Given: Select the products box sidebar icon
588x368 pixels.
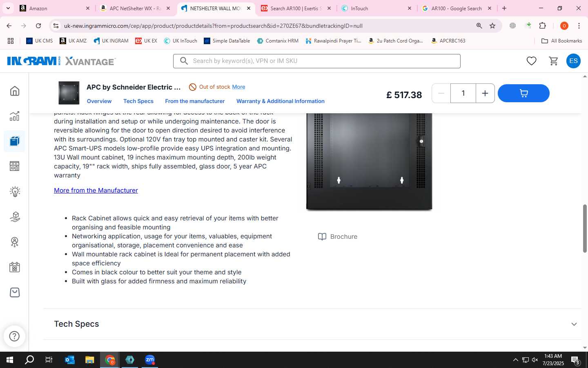Looking at the screenshot, I should click(15, 141).
